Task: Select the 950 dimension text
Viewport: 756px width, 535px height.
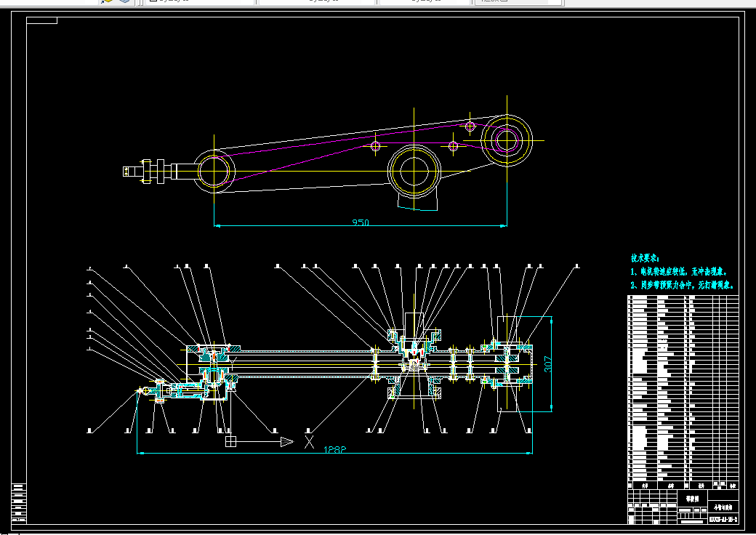Action: click(361, 222)
